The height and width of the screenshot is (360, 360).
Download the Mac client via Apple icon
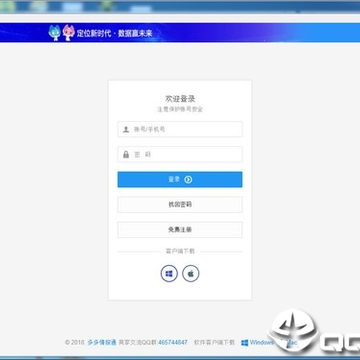[191, 274]
